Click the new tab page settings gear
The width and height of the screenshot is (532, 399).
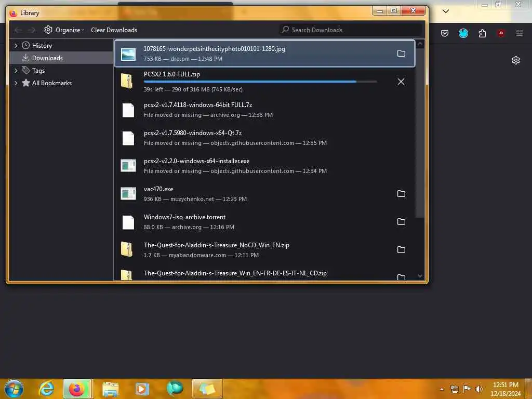[516, 60]
